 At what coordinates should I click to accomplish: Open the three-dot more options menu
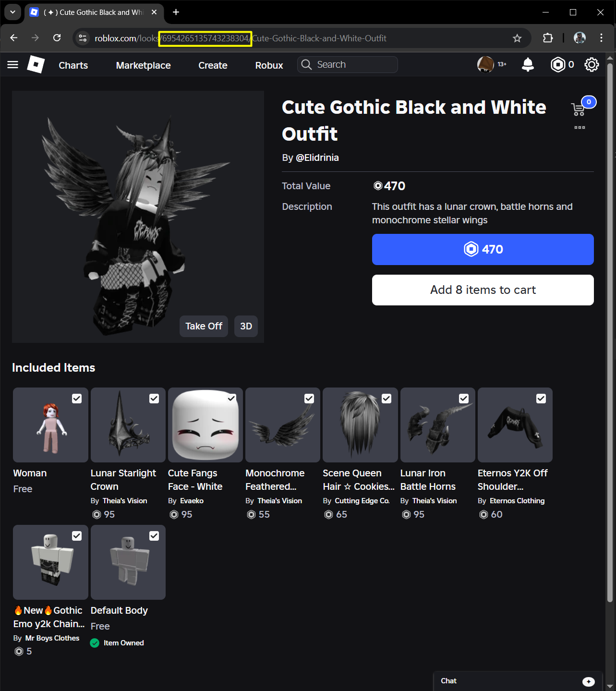point(580,127)
